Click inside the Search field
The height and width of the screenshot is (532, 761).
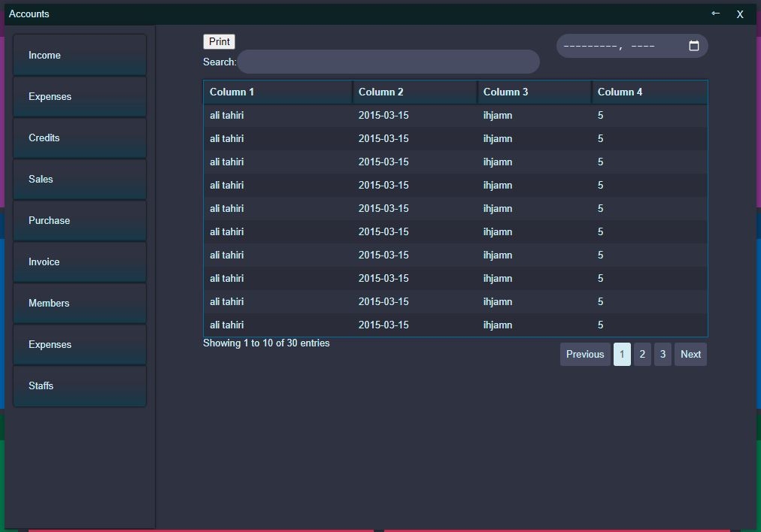388,62
